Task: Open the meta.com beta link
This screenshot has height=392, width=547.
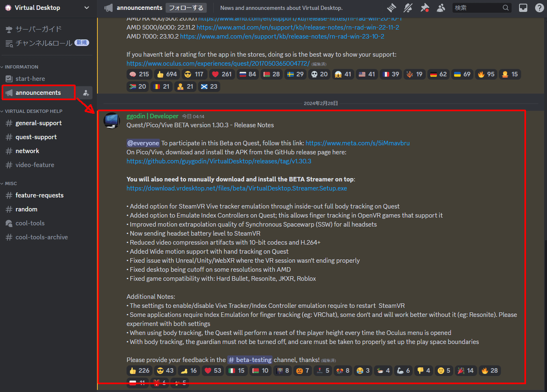Action: pos(358,143)
